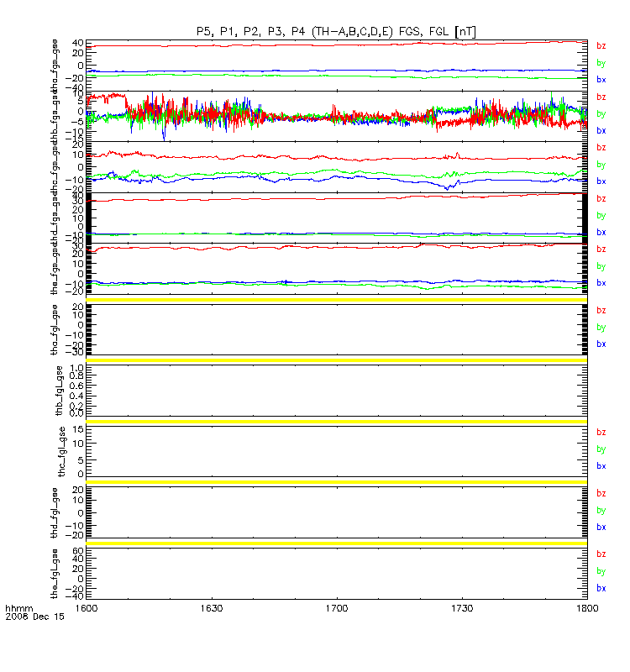Click the by legend label of the the_fgl_gse bottom panel
The width and height of the screenshot is (630, 672).
click(x=601, y=571)
